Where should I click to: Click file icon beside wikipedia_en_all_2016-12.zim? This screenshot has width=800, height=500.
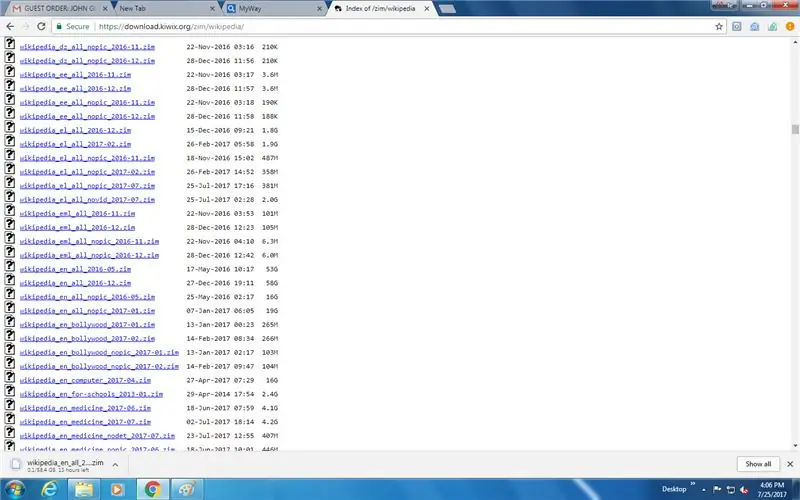(9, 280)
